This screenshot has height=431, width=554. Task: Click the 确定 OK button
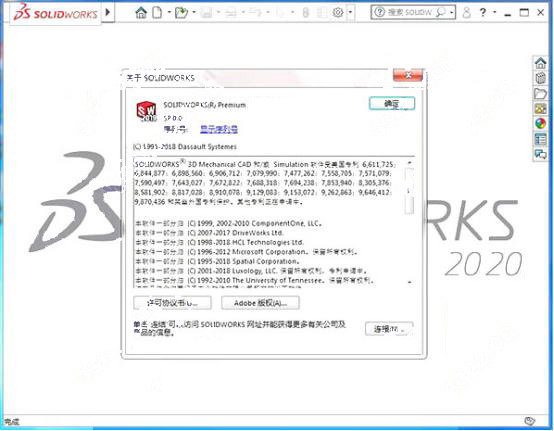click(x=392, y=104)
